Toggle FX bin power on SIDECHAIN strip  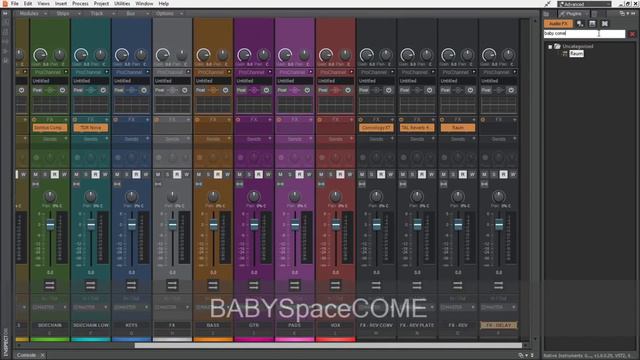point(34,120)
